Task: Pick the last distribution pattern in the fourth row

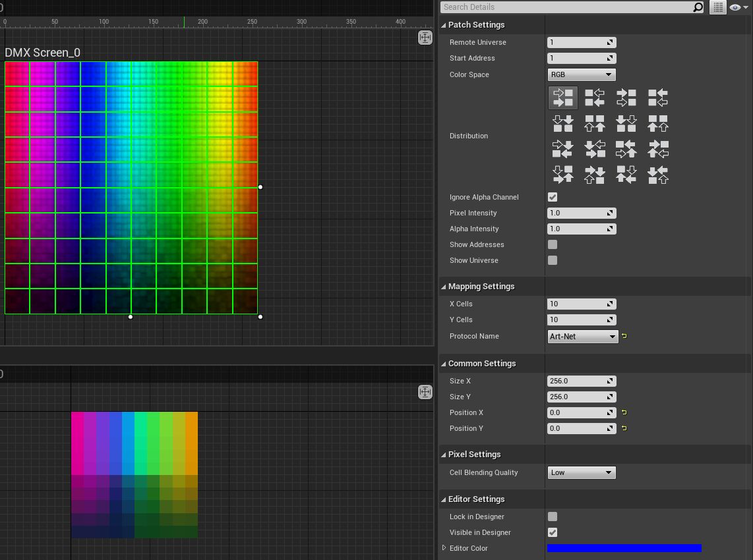Action: [x=657, y=175]
